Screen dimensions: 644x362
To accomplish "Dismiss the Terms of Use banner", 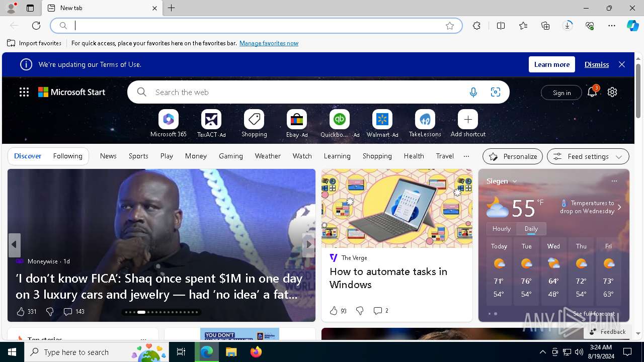I will [x=597, y=64].
